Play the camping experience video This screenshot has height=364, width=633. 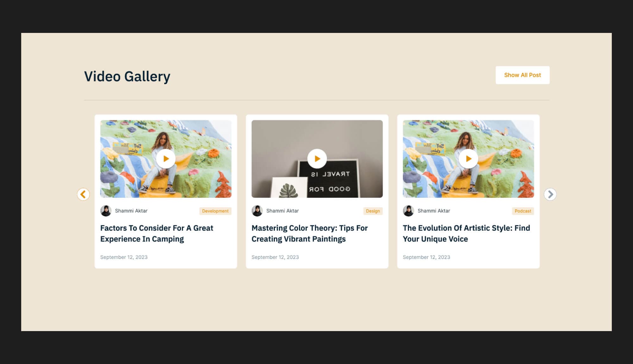(165, 159)
